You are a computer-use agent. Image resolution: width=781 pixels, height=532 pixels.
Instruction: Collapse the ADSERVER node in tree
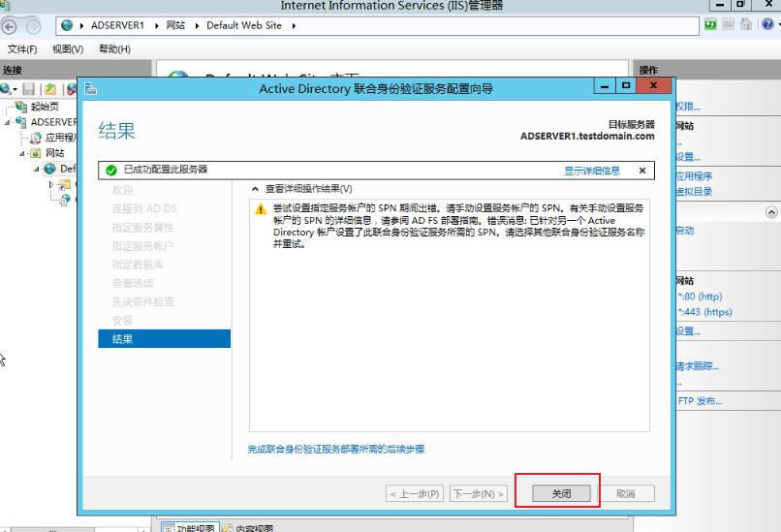[x=8, y=122]
